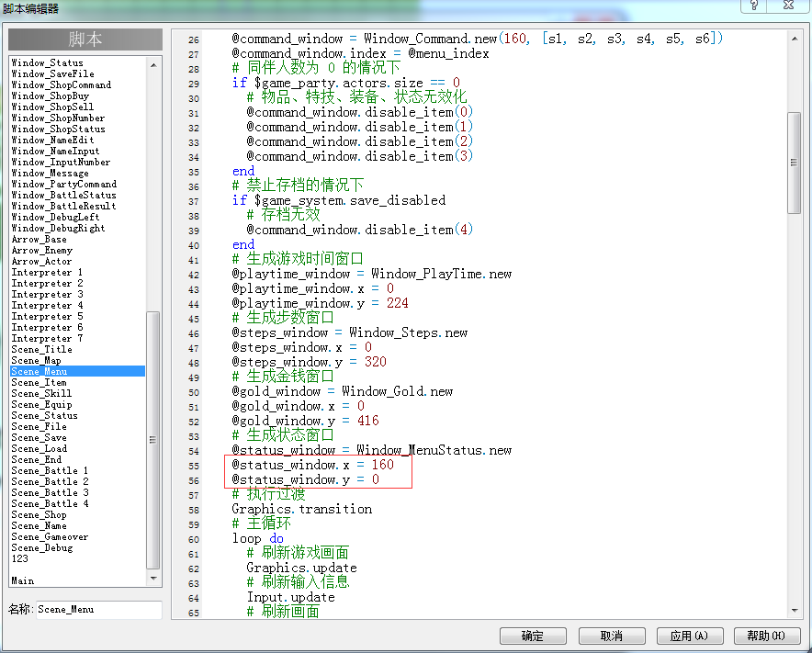The image size is (812, 653).
Task: Click script list scroll up arrow
Action: pyautogui.click(x=153, y=65)
